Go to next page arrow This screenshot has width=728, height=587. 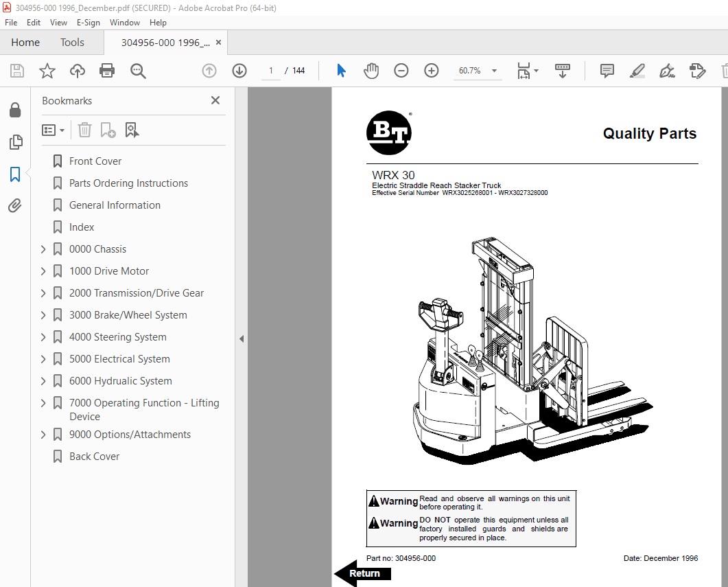239,71
